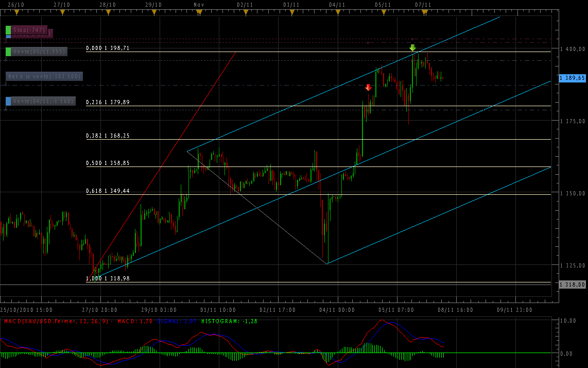Click the red down arrow signal marker
Image resolution: width=588 pixels, height=368 pixels.
pos(368,87)
